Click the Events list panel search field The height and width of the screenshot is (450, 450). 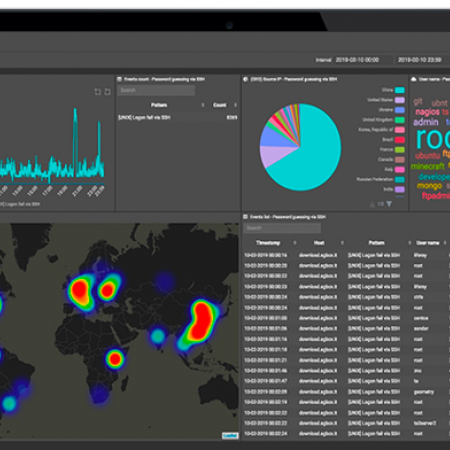click(282, 228)
